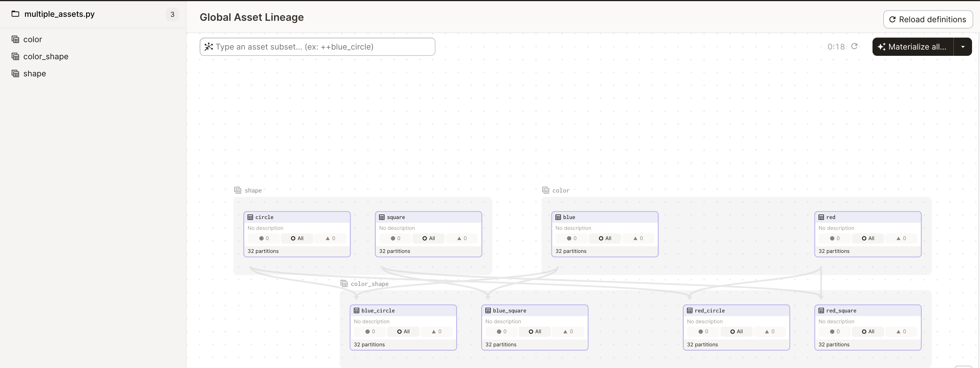Click the Materialize all button

[912, 47]
